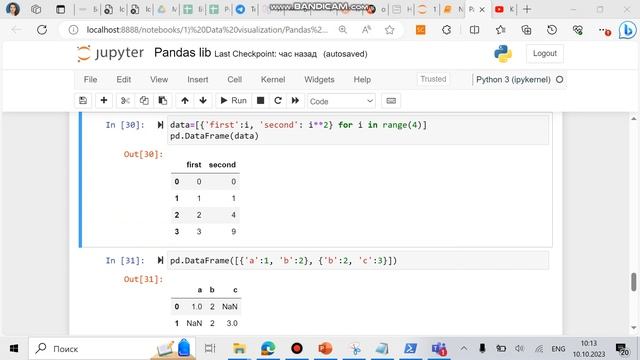The image size is (640, 360).
Task: Switch input language ENG
Action: [x=558, y=349]
